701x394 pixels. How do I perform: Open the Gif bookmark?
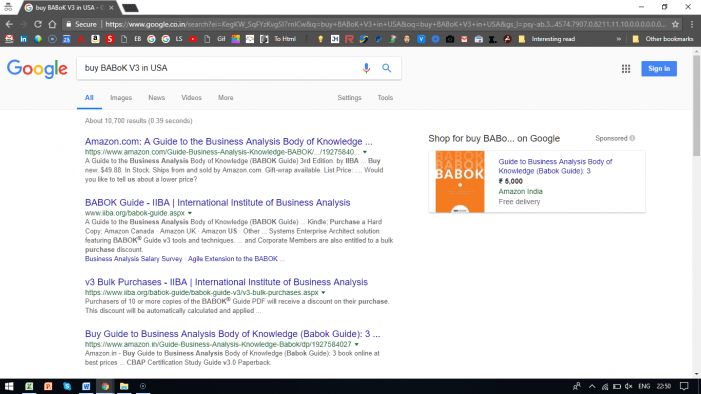[x=221, y=39]
